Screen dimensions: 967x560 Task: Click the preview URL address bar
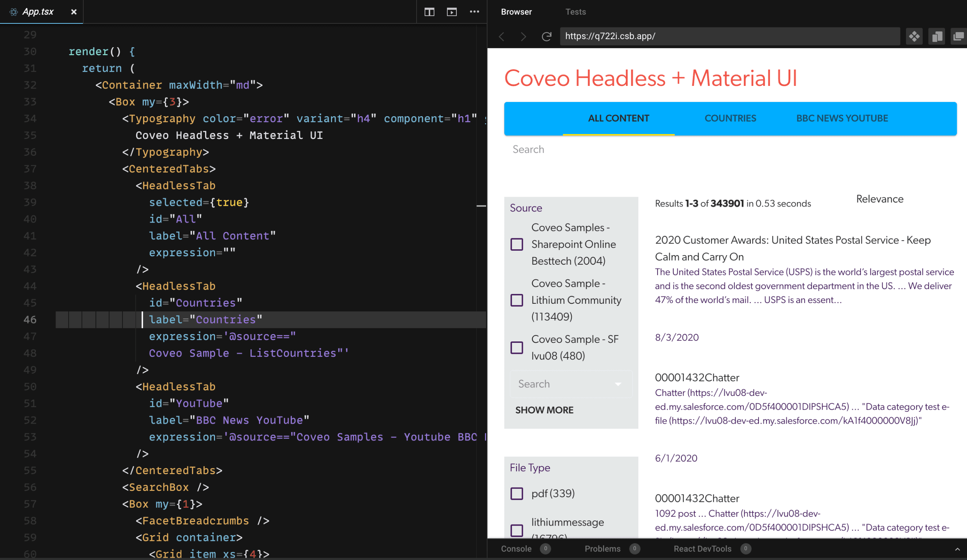click(730, 36)
